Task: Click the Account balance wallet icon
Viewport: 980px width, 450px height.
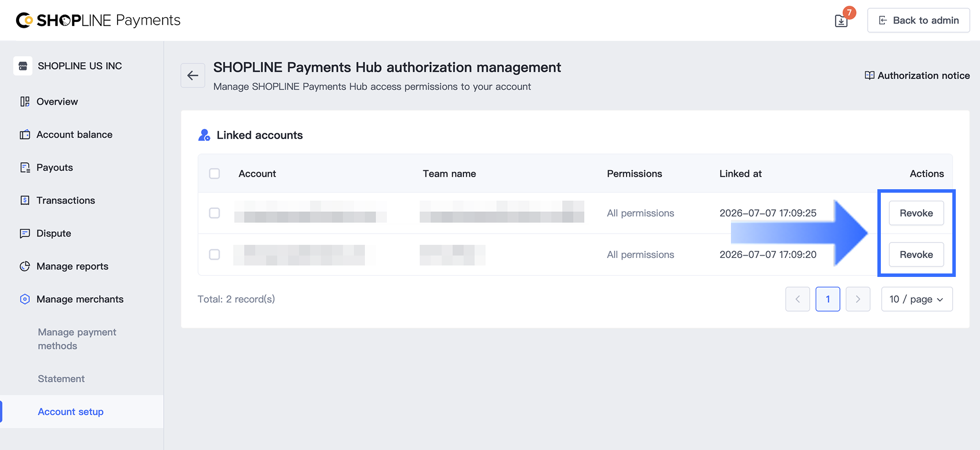Action: pyautogui.click(x=25, y=134)
